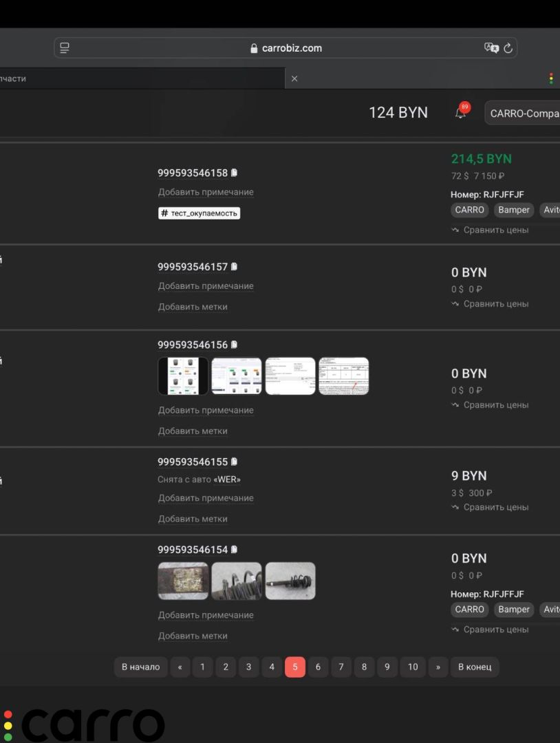The width and height of the screenshot is (560, 743).
Task: Go to page 4
Action: tap(272, 667)
